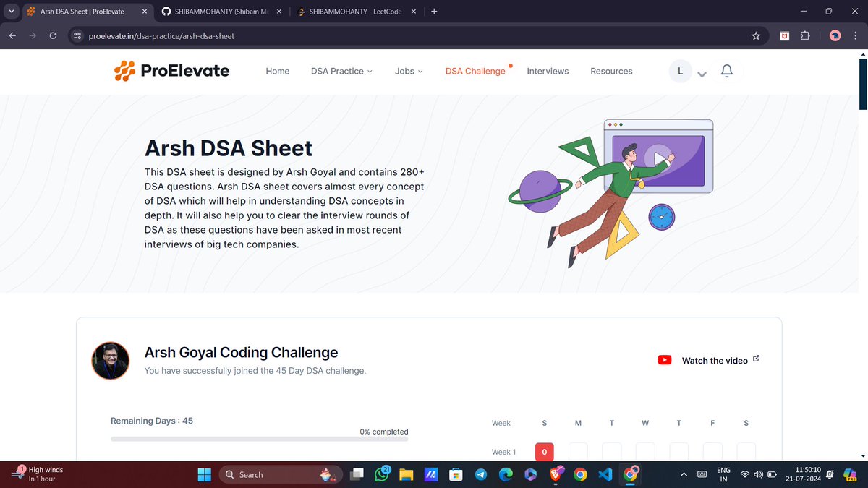868x488 pixels.
Task: Click the ProElevate logo
Action: pos(172,71)
